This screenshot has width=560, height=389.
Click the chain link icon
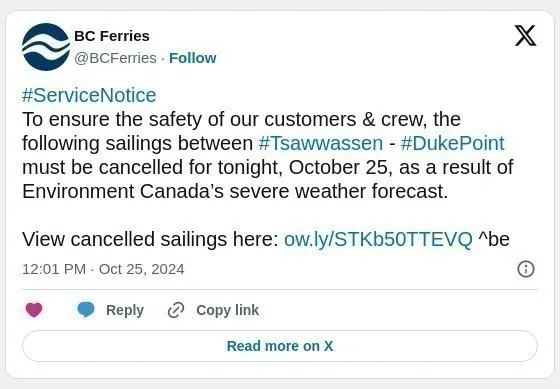176,310
